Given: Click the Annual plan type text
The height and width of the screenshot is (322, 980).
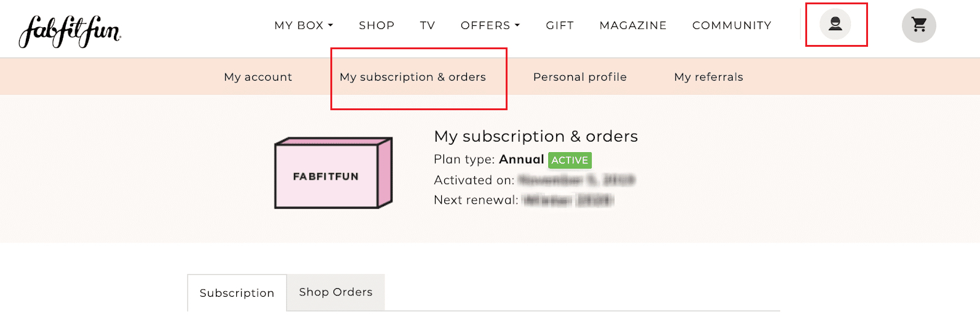Looking at the screenshot, I should coord(521,159).
